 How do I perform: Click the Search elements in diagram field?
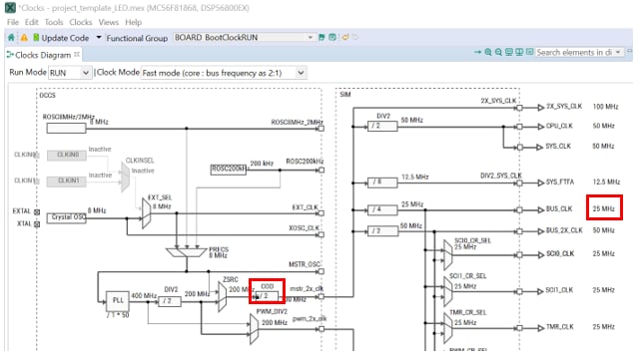click(575, 52)
